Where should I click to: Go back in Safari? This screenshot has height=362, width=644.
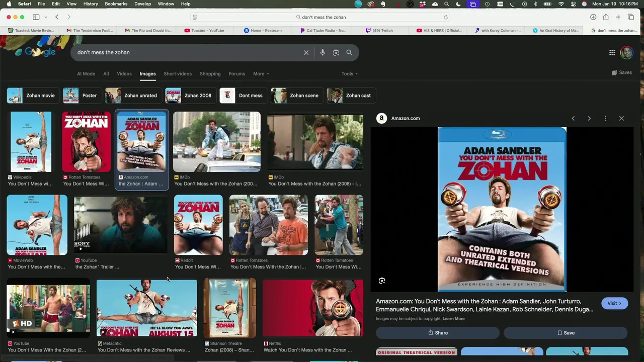pos(57,17)
